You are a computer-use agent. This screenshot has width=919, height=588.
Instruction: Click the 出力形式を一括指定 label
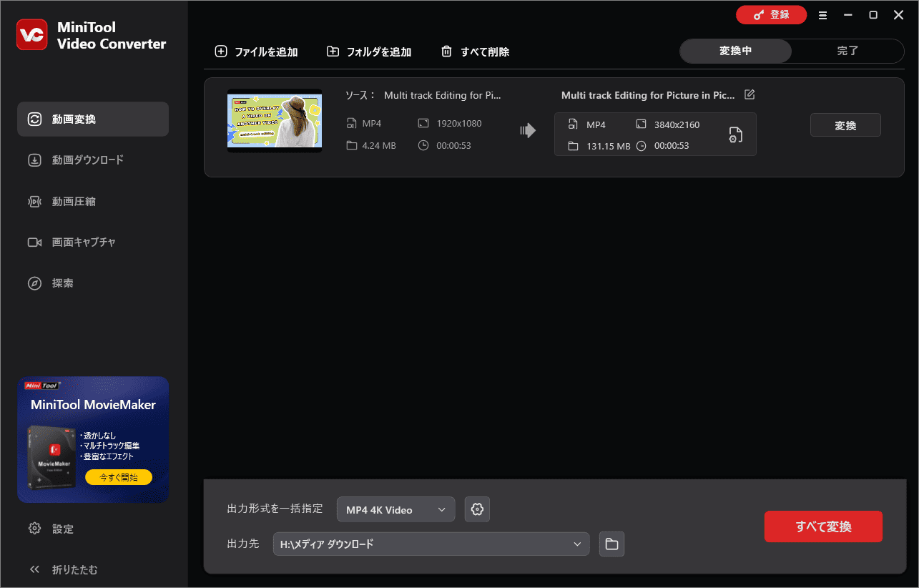pos(275,509)
